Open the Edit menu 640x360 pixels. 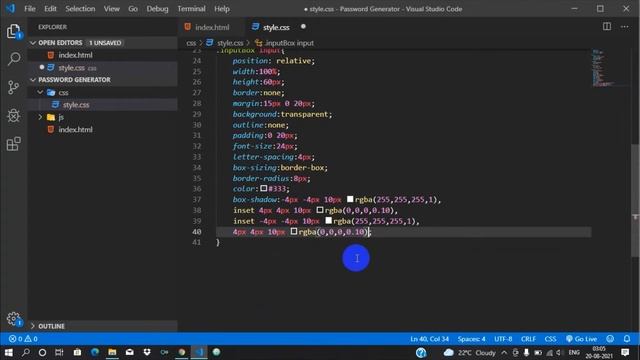tap(50, 9)
